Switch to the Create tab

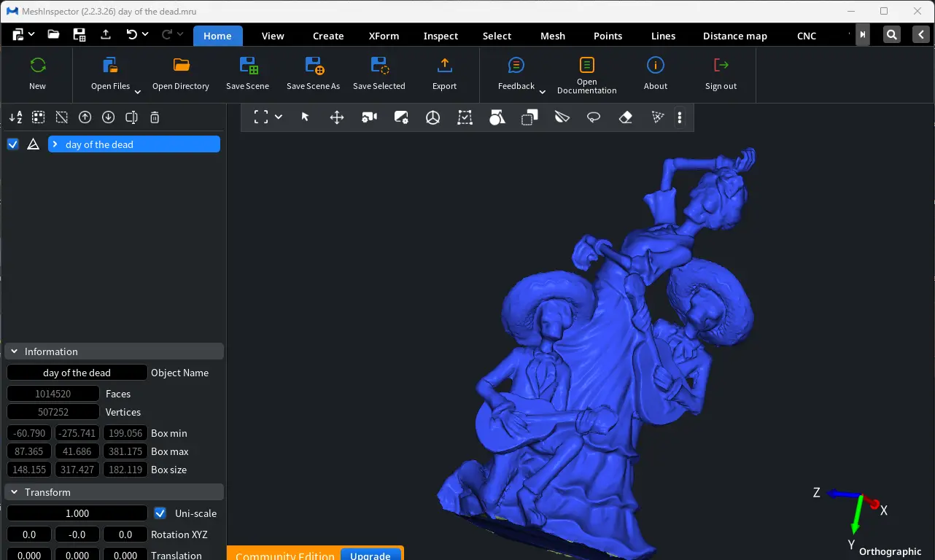328,36
